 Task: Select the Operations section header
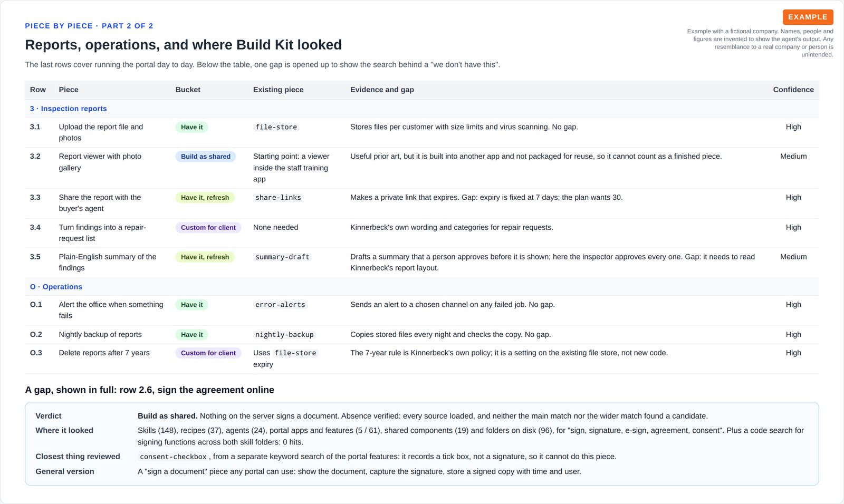tap(56, 287)
